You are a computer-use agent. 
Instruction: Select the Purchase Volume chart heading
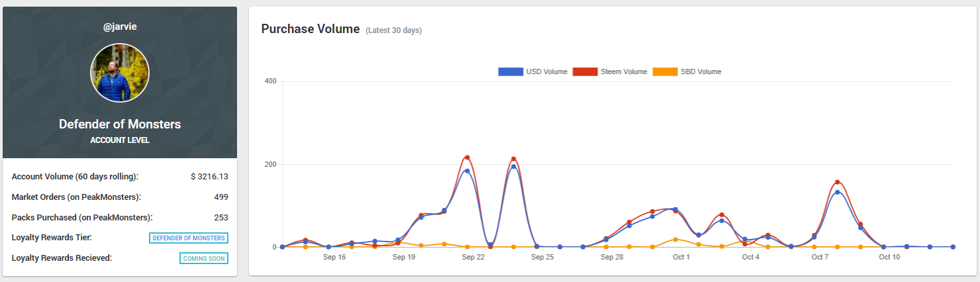coord(310,29)
